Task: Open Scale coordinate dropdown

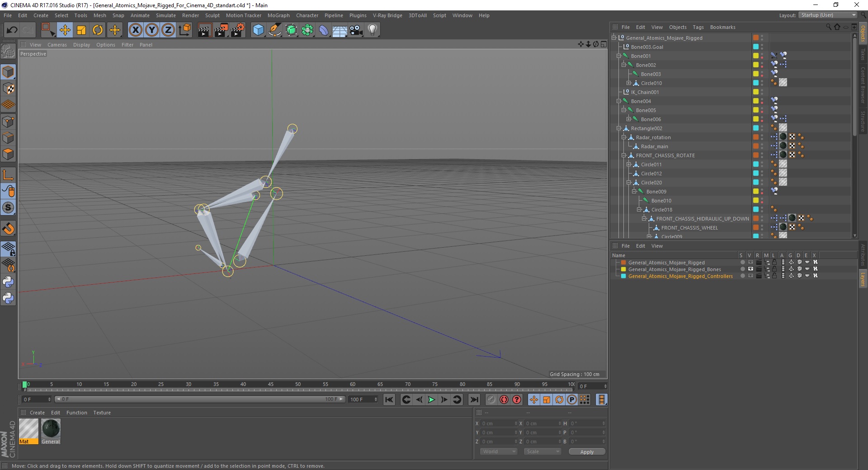Action: pyautogui.click(x=542, y=451)
